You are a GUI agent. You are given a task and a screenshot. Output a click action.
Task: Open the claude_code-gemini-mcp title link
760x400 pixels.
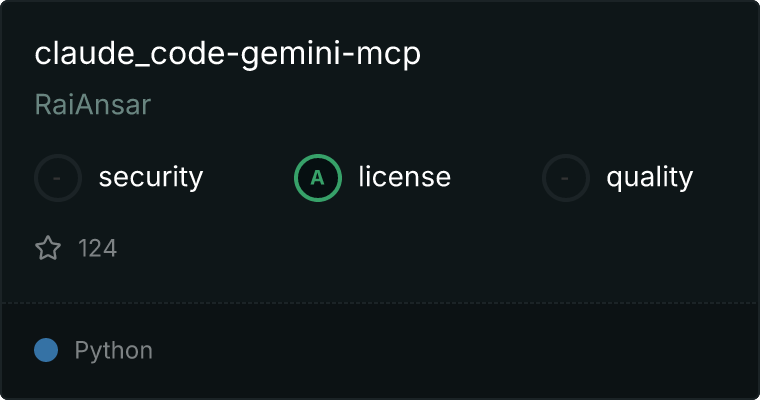[x=227, y=53]
